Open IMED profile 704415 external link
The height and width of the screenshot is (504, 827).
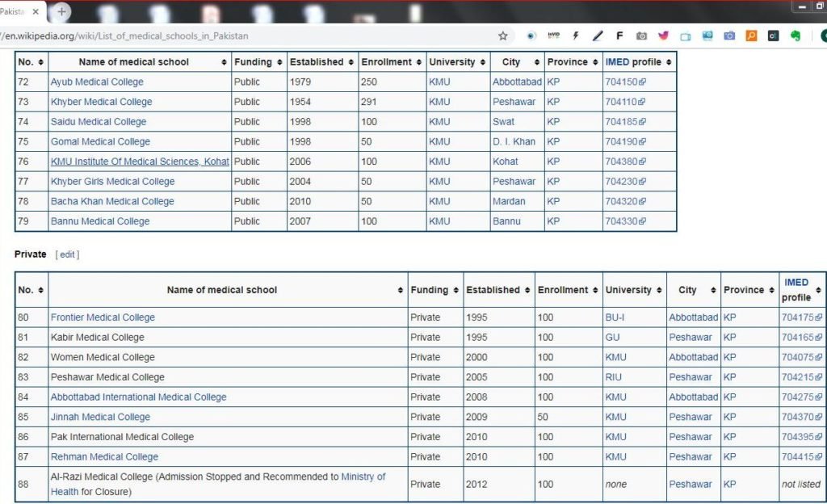coord(802,456)
